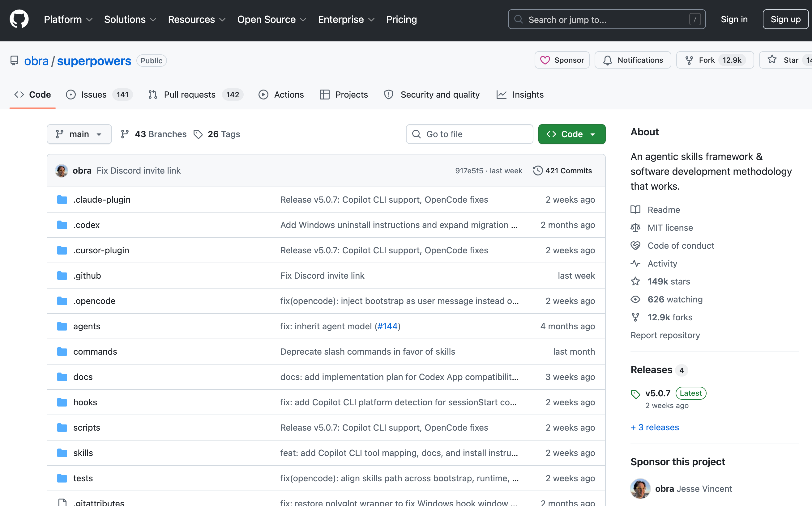Expand the Solutions menu
This screenshot has height=506, width=812.
[130, 19]
